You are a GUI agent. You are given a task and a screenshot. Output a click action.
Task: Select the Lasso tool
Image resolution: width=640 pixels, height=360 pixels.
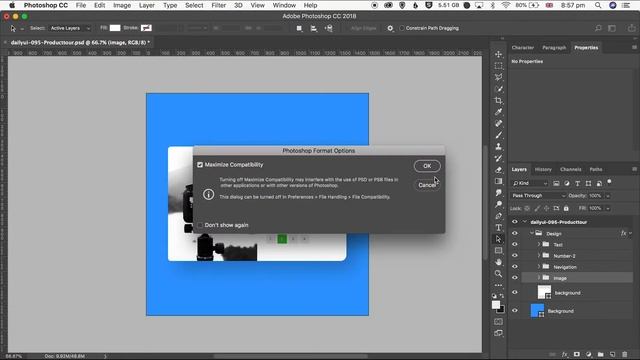click(x=498, y=77)
